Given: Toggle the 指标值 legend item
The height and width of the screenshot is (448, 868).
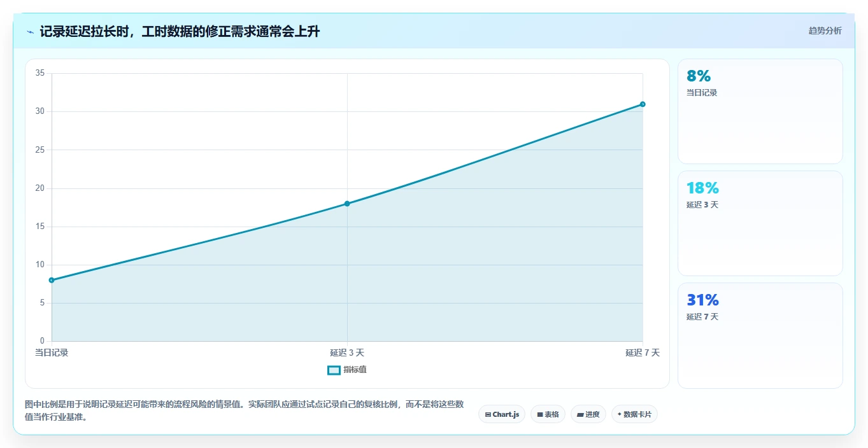Looking at the screenshot, I should [347, 370].
